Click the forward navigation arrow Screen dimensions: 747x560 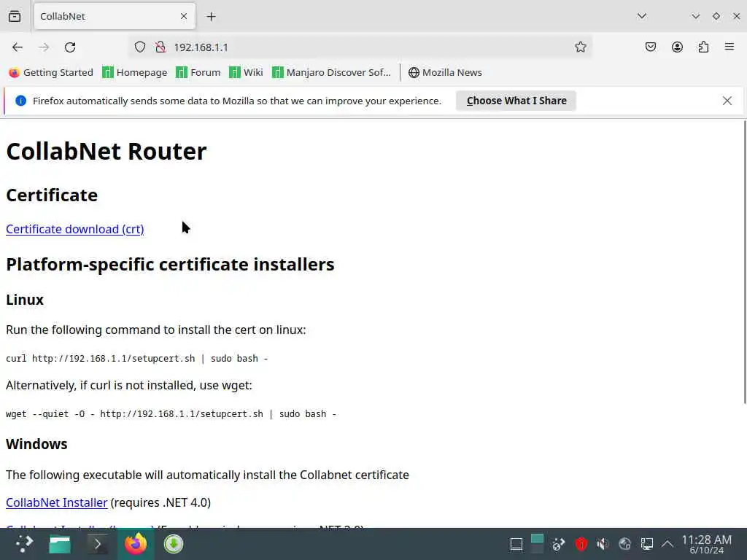pyautogui.click(x=44, y=47)
